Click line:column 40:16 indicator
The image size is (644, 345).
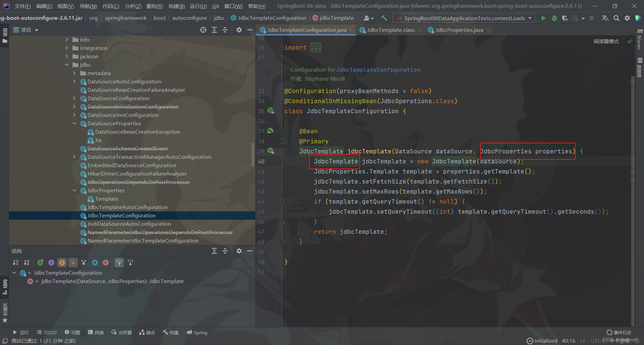(x=568, y=341)
